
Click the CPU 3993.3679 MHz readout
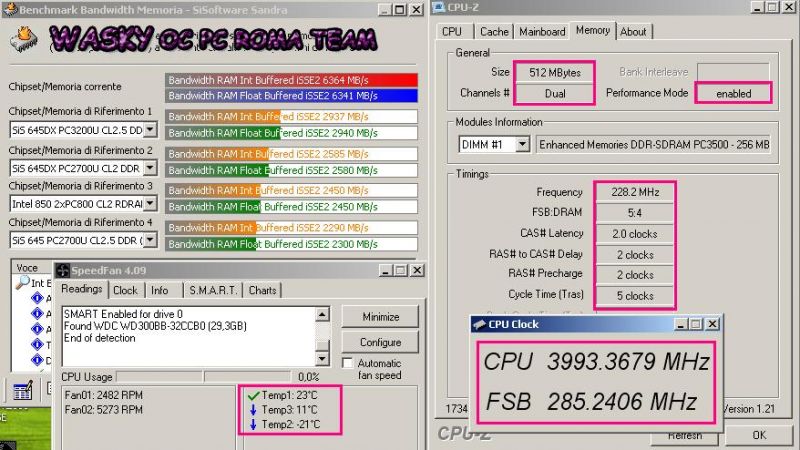(x=596, y=362)
